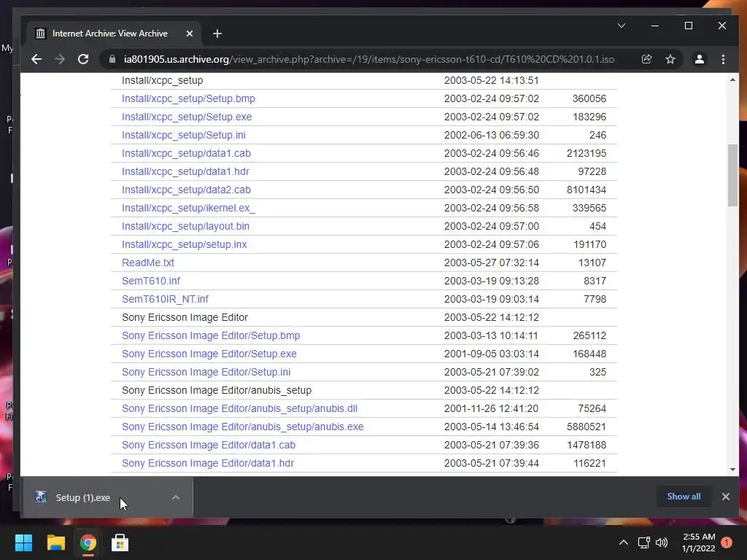Open Install/xcpc_setup/layout.bin link
Image resolution: width=747 pixels, height=560 pixels.
tap(185, 226)
